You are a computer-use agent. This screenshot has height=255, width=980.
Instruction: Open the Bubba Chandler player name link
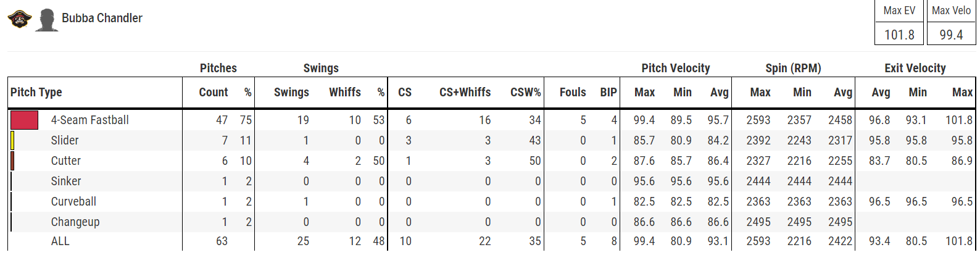point(102,18)
